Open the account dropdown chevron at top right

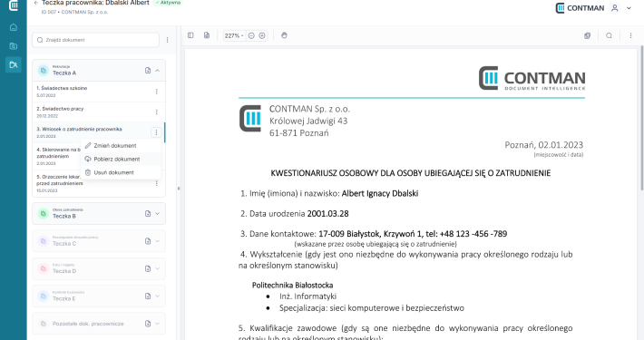[629, 8]
